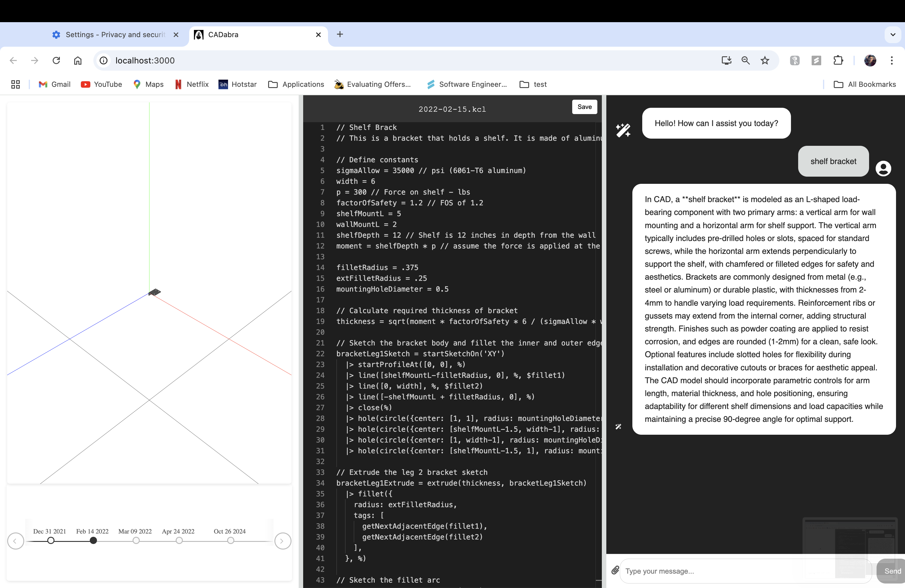Open the Chrome three-dot menu
The height and width of the screenshot is (588, 905).
[891, 60]
